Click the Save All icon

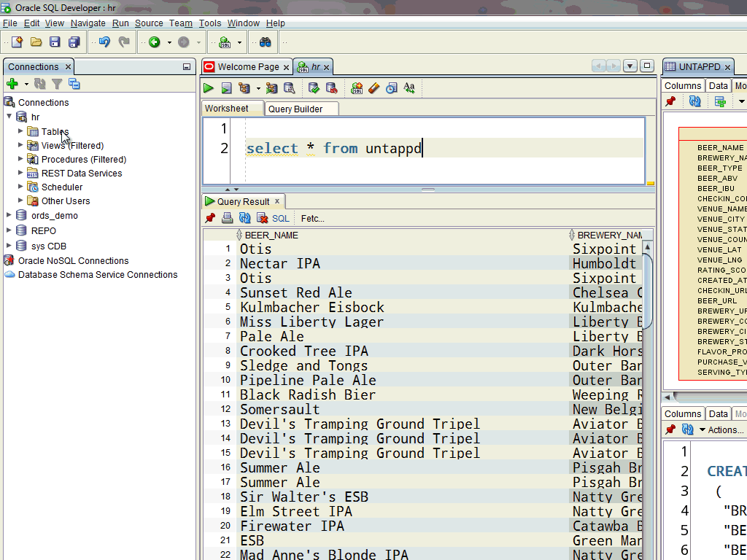(x=74, y=42)
